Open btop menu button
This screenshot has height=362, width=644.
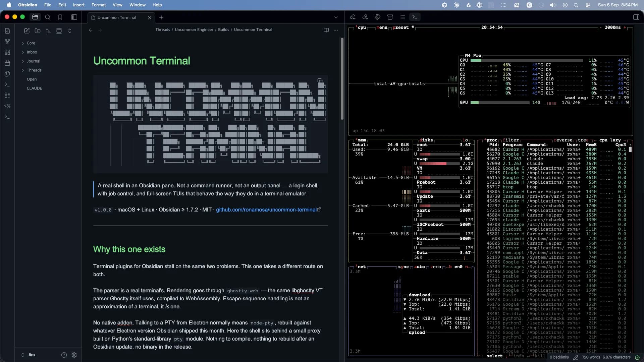[382, 27]
